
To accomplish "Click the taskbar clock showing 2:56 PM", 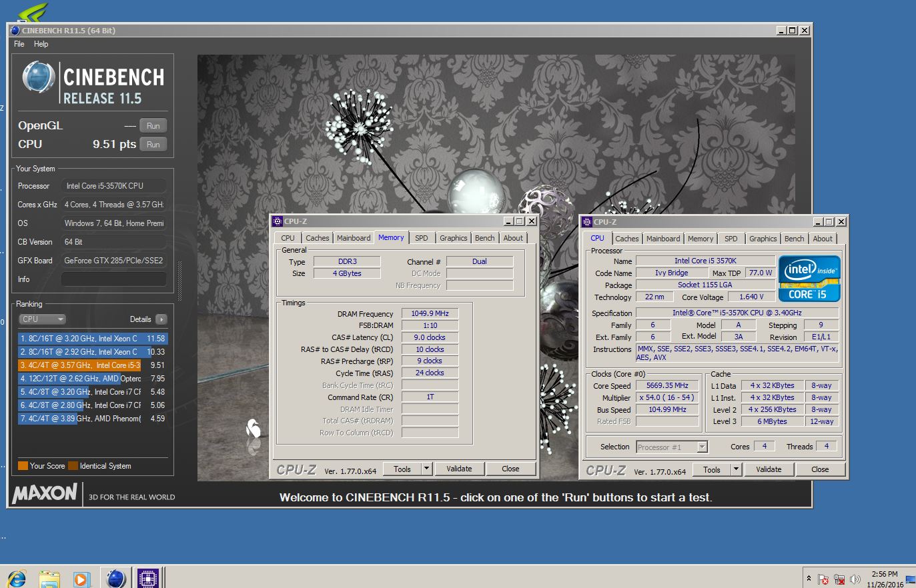I will [885, 579].
